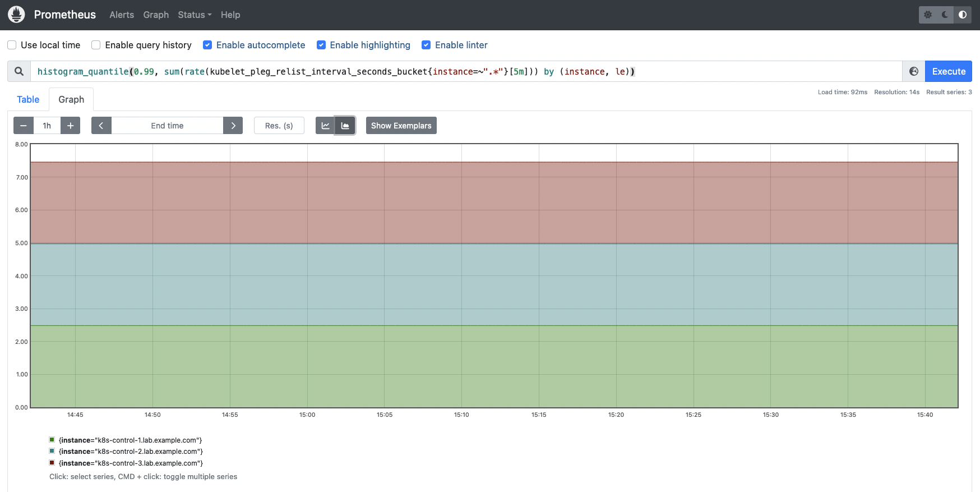Disable the Enable highlighting checkbox
This screenshot has height=492, width=980.
(x=321, y=45)
